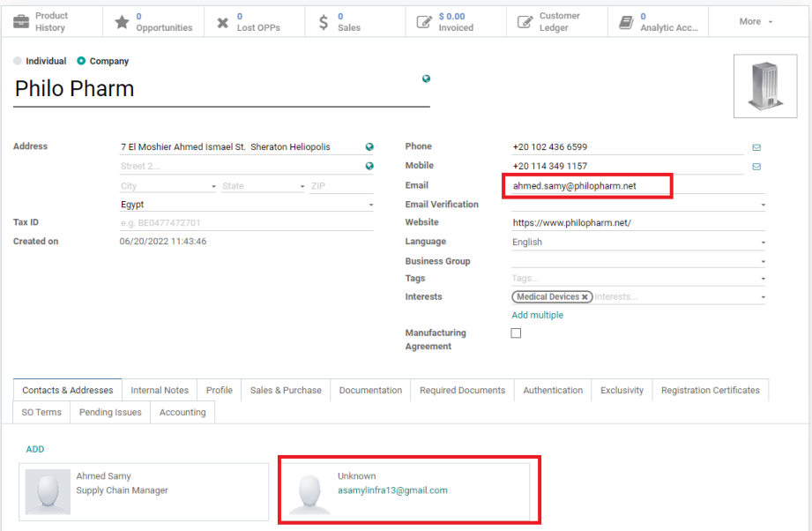Open the Internal Notes tab
The width and height of the screenshot is (812, 531).
point(160,390)
